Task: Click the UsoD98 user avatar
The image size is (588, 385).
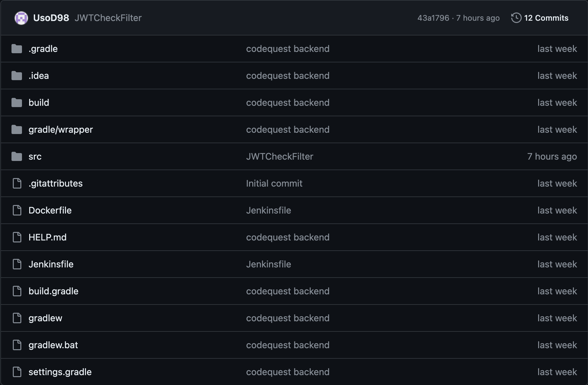Action: (x=21, y=18)
